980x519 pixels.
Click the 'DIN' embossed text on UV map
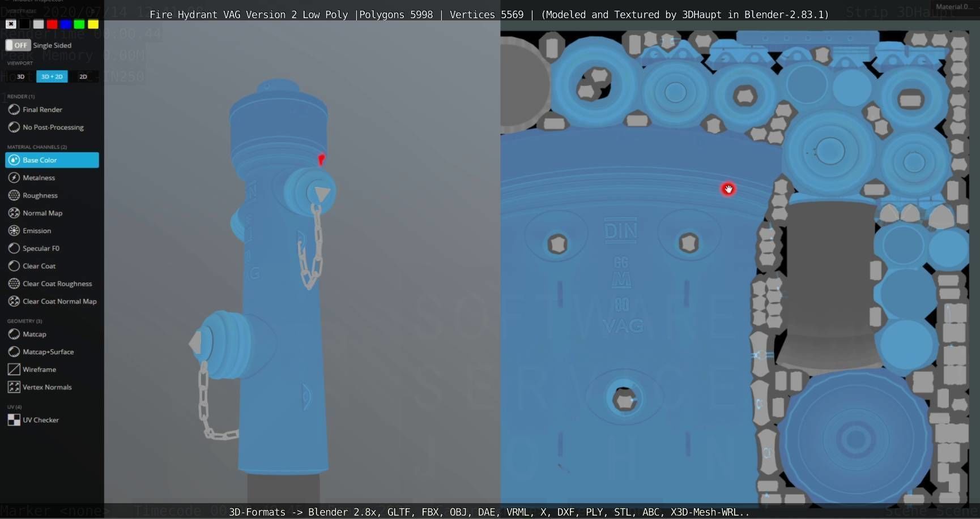click(621, 231)
